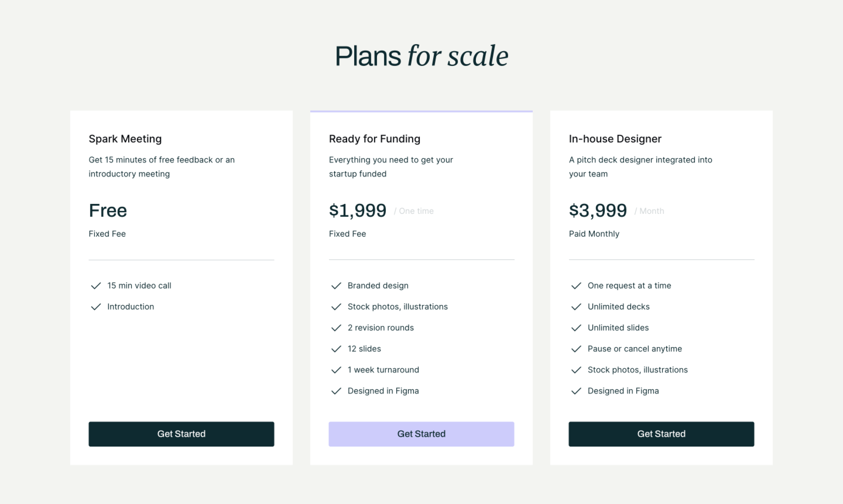The image size is (843, 504).
Task: Select the Spark Meeting plan title
Action: tap(125, 139)
